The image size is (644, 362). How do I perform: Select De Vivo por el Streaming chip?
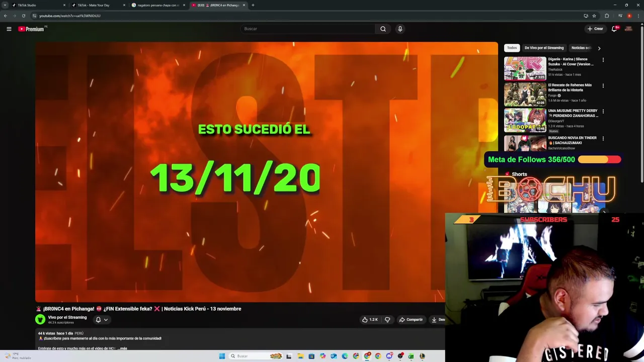[544, 48]
